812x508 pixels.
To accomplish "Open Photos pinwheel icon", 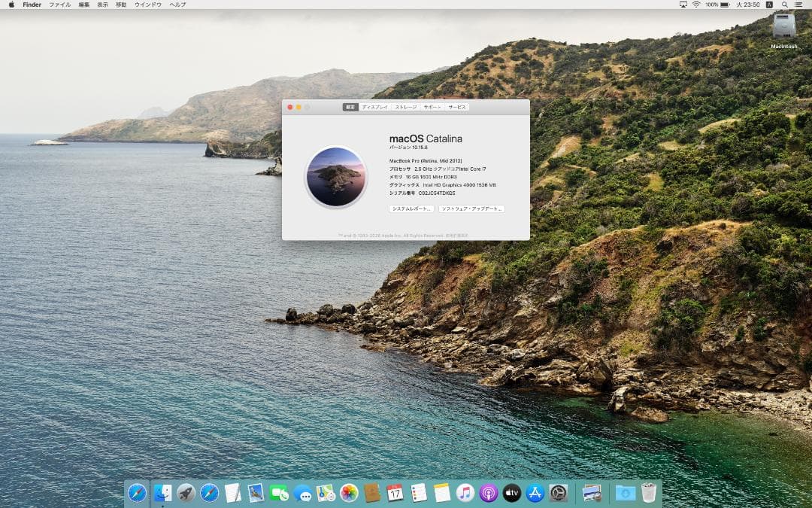I will tap(349, 492).
